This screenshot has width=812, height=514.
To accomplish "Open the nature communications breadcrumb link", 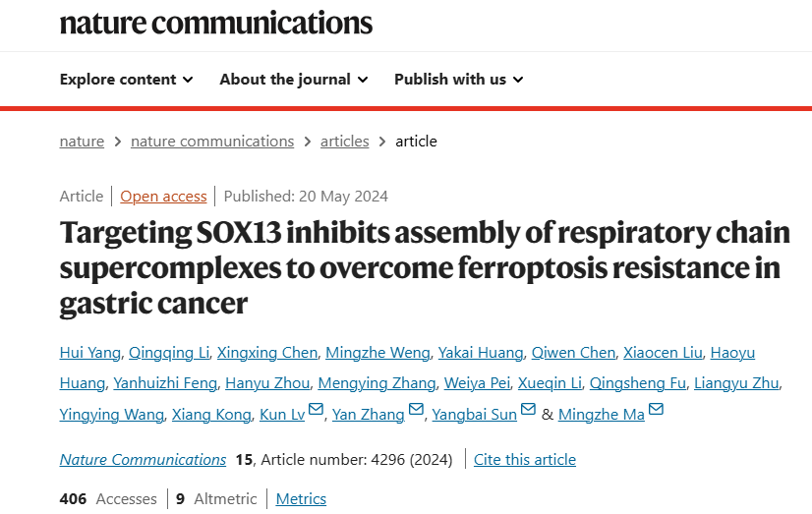I will (212, 142).
